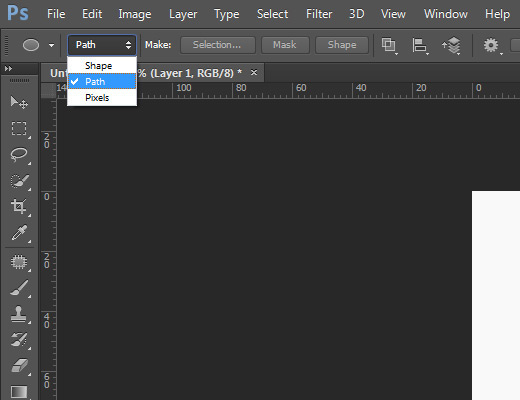Open the Filter menu
520x400 pixels.
pyautogui.click(x=319, y=14)
